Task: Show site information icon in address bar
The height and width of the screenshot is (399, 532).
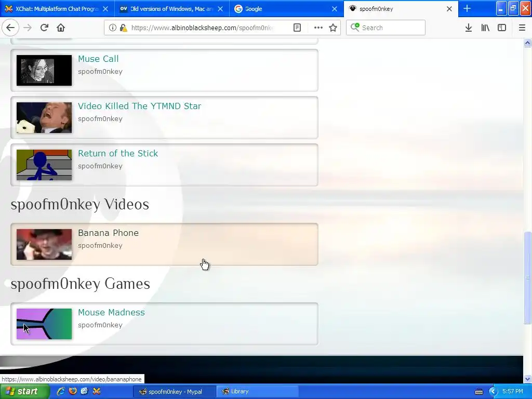Action: 112,28
